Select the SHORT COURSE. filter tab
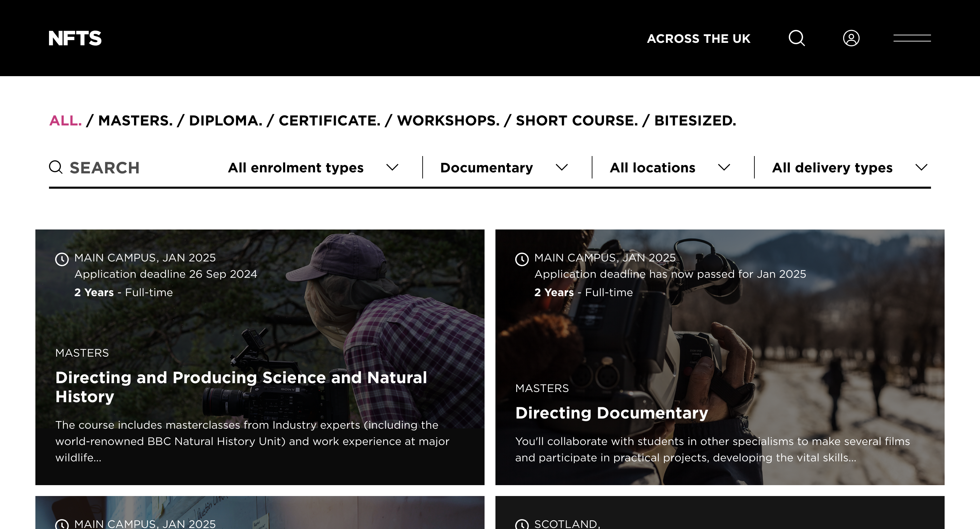The height and width of the screenshot is (529, 980). [x=577, y=120]
